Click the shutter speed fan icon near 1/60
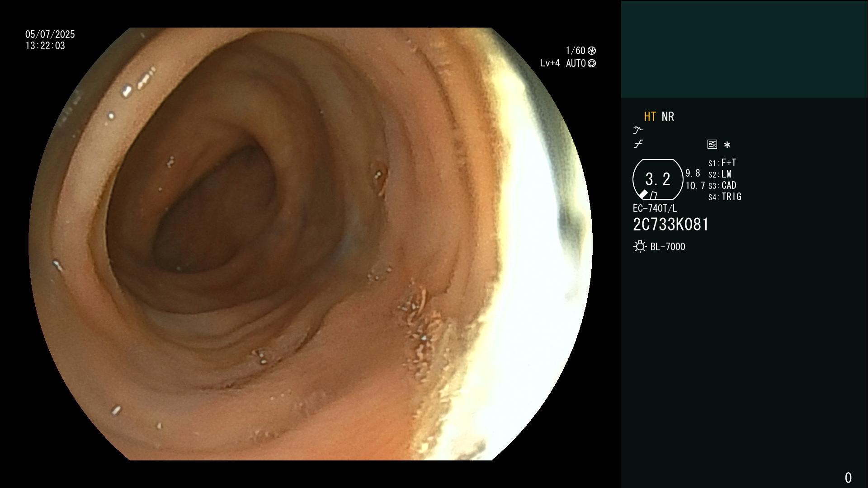This screenshot has height=488, width=868. [592, 51]
